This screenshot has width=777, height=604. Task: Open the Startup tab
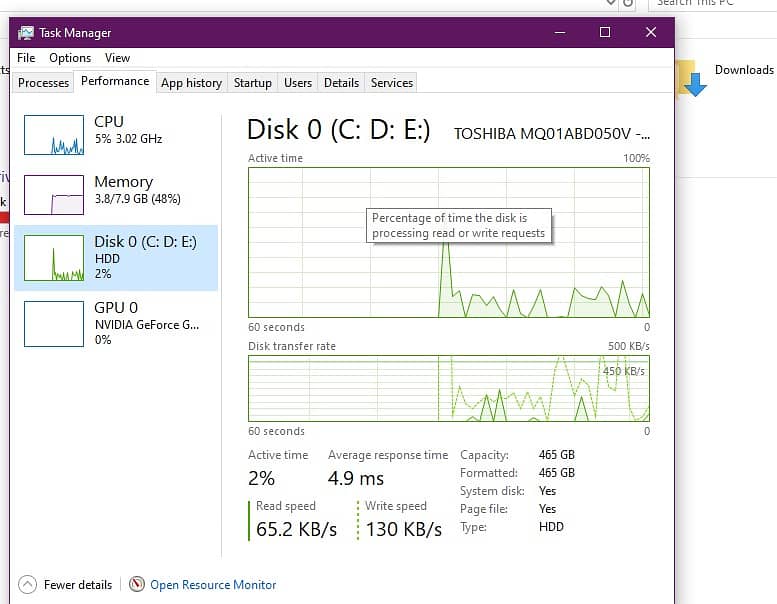tap(253, 83)
